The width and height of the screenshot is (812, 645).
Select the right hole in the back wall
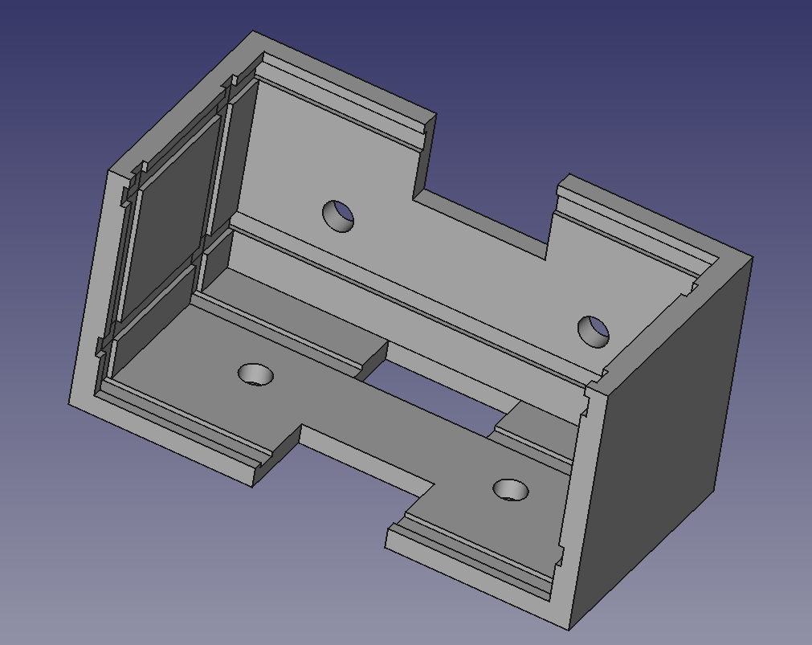(593, 332)
